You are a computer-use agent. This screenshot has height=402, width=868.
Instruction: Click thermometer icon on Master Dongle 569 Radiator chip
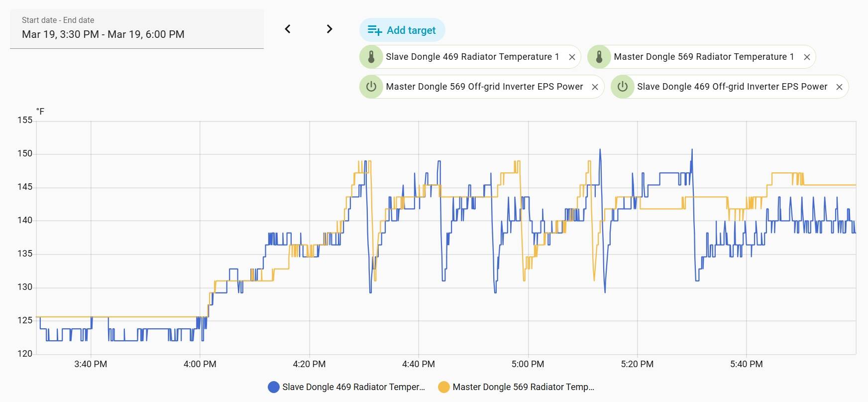599,57
